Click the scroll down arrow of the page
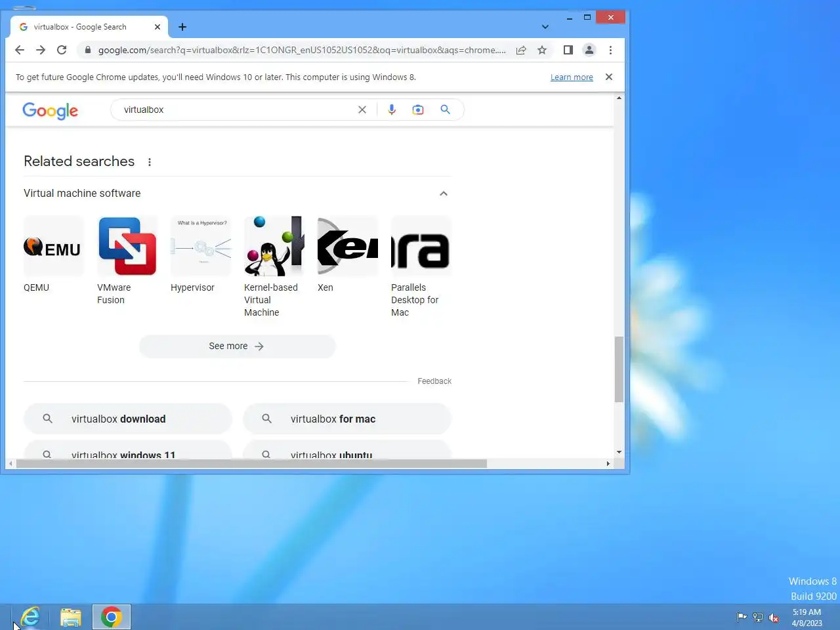Viewport: 840px width, 630px height. 619,452
